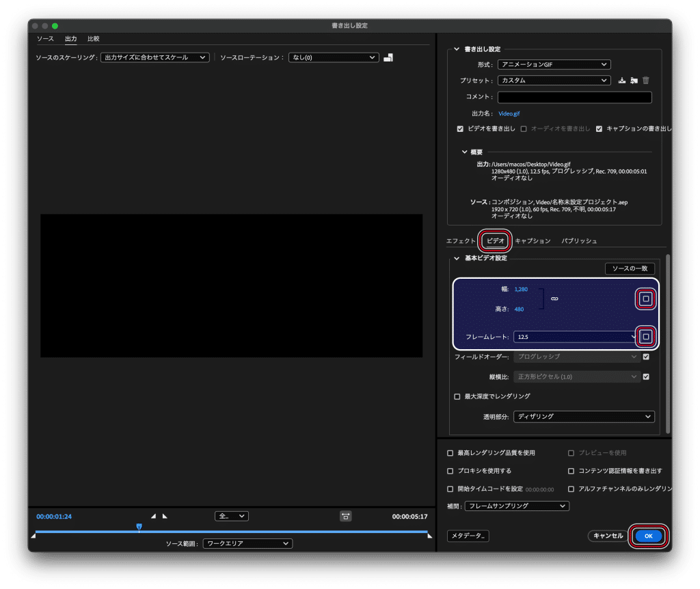This screenshot has width=700, height=589.
Task: Click the ソースの一致 button
Action: 630,269
